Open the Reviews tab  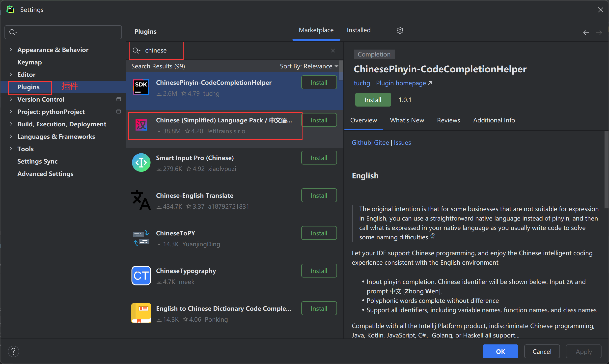point(448,120)
